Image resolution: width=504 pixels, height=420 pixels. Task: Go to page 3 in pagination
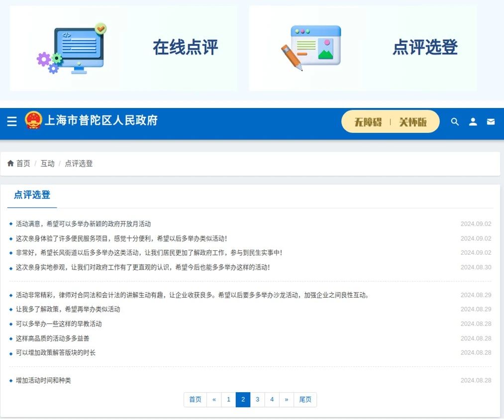(257, 400)
